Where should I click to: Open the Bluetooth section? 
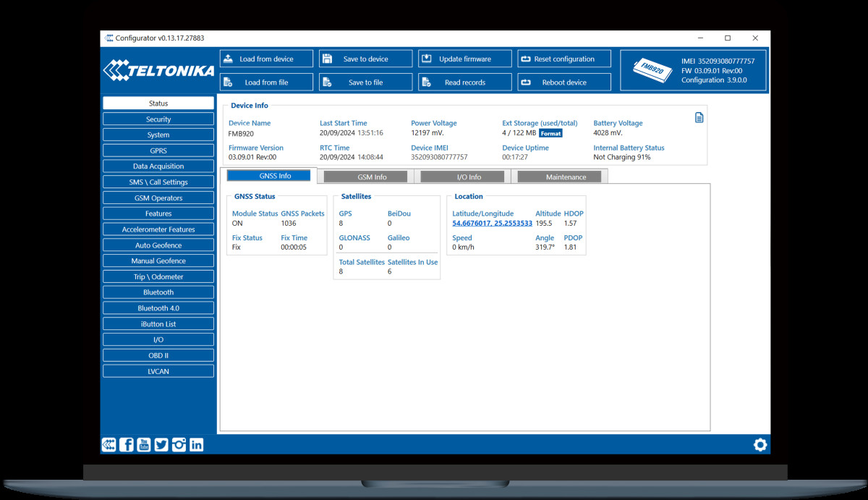click(158, 292)
